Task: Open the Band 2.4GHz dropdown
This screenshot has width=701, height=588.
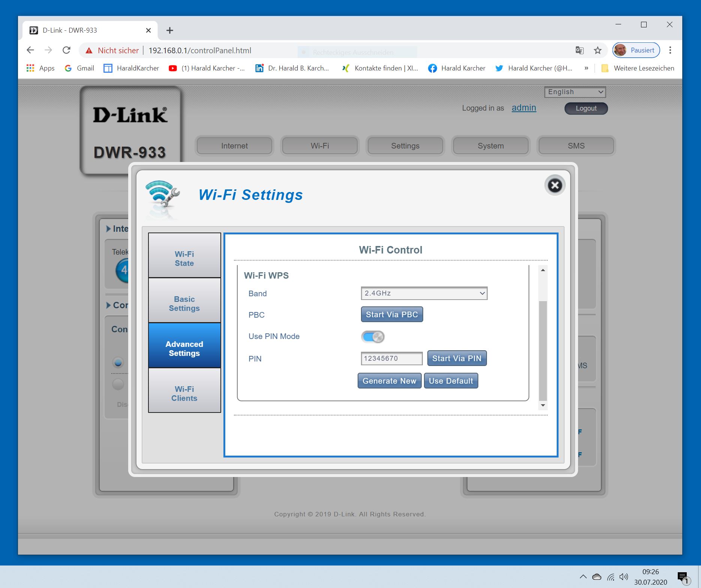Action: click(424, 293)
